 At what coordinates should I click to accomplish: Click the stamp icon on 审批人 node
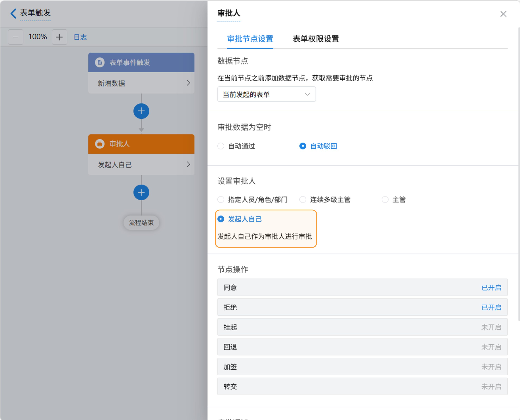click(100, 144)
